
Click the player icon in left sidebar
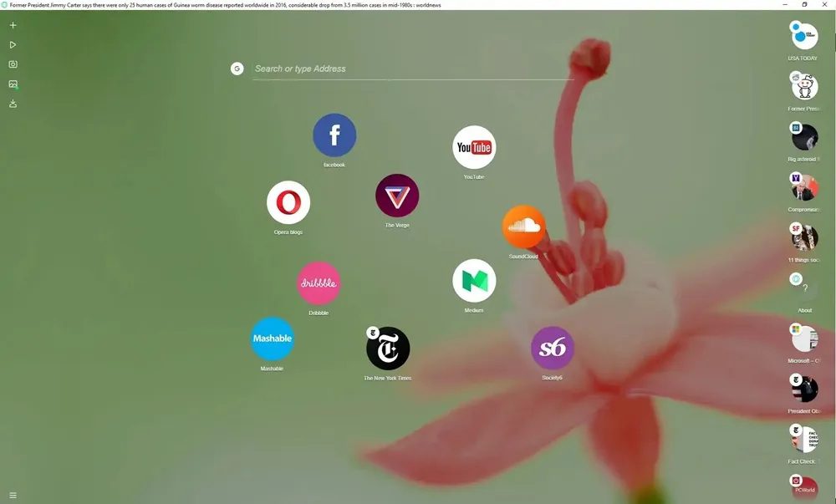pos(13,45)
